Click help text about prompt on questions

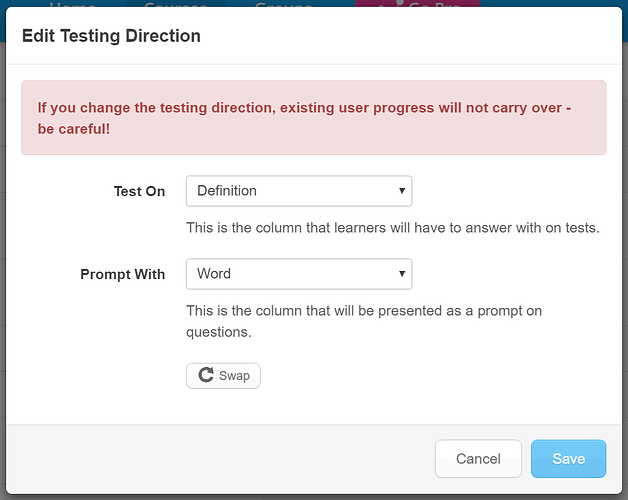pos(364,321)
